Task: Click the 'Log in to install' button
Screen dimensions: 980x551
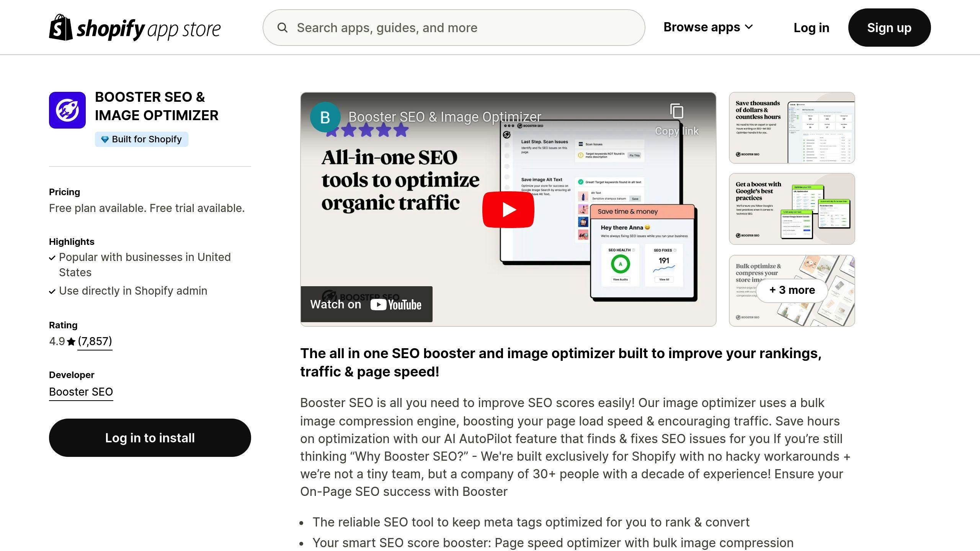Action: pos(149,437)
